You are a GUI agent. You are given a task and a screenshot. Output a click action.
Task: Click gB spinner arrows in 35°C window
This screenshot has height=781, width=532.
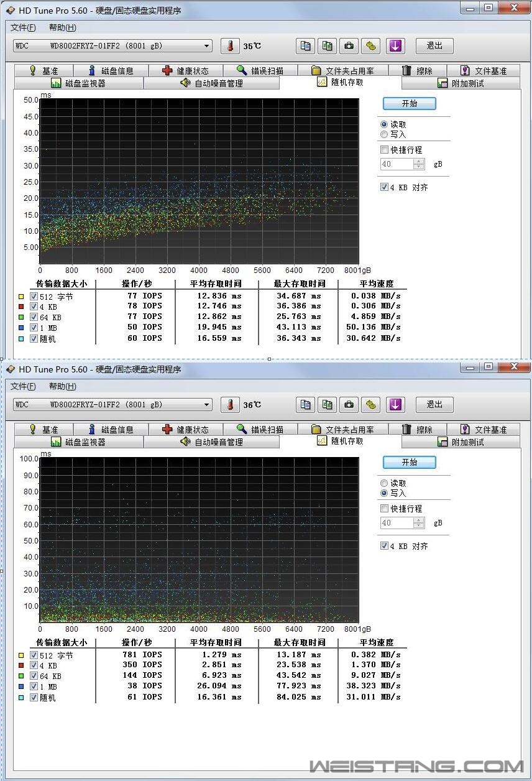click(419, 164)
